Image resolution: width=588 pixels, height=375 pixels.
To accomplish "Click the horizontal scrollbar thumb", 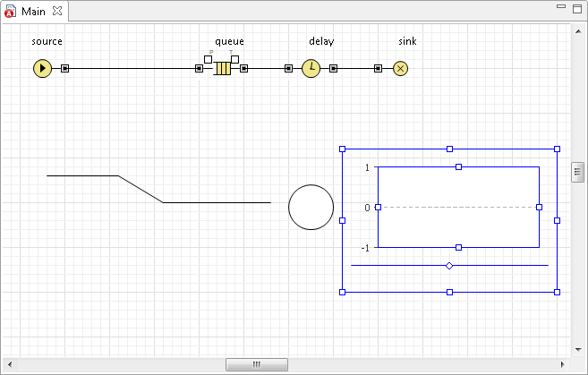I will click(257, 364).
